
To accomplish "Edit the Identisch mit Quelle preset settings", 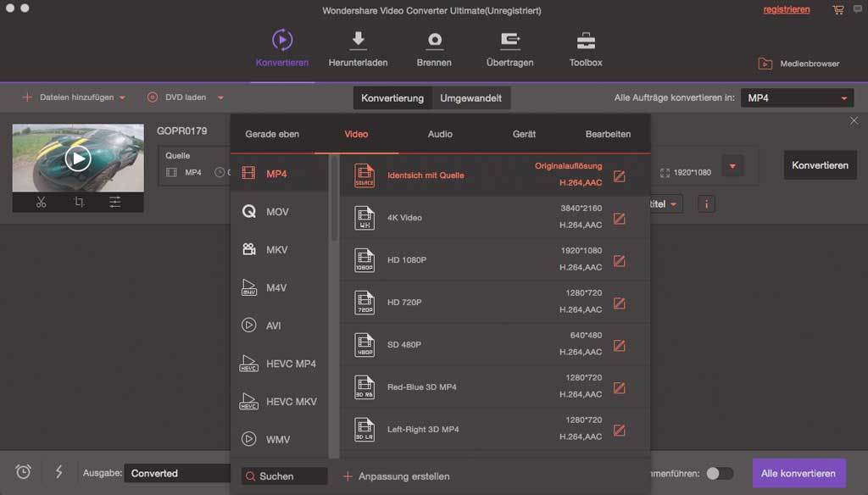I will [x=620, y=176].
